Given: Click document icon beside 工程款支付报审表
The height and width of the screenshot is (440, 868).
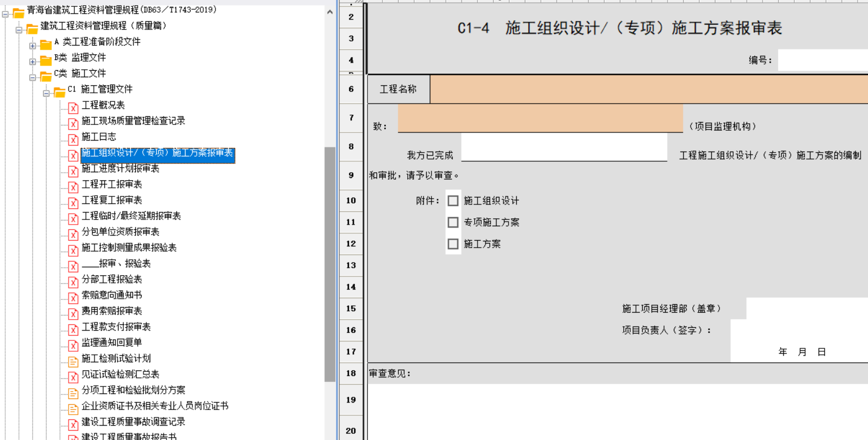Looking at the screenshot, I should tap(73, 329).
